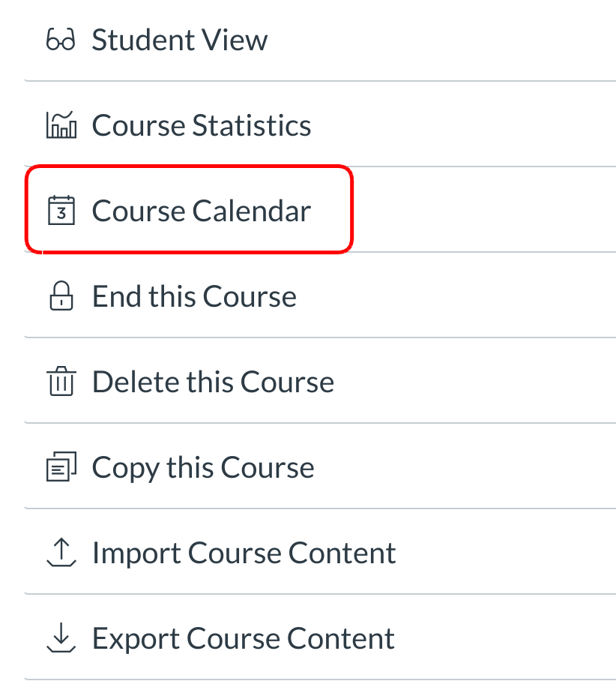Click the Course Statistics chart icon
Image resolution: width=616 pixels, height=681 pixels.
(x=61, y=125)
